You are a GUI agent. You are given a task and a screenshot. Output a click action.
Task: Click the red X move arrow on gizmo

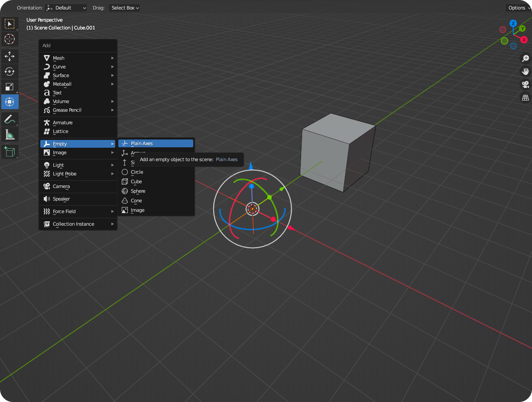[291, 228]
